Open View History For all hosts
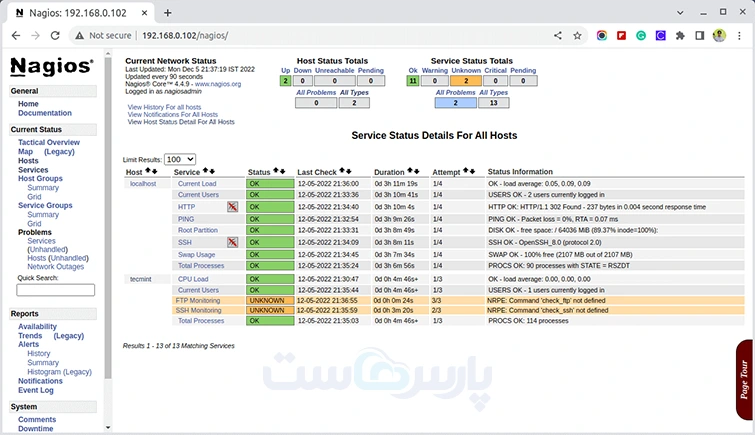Screen dimensions: 755x435 (x=164, y=107)
